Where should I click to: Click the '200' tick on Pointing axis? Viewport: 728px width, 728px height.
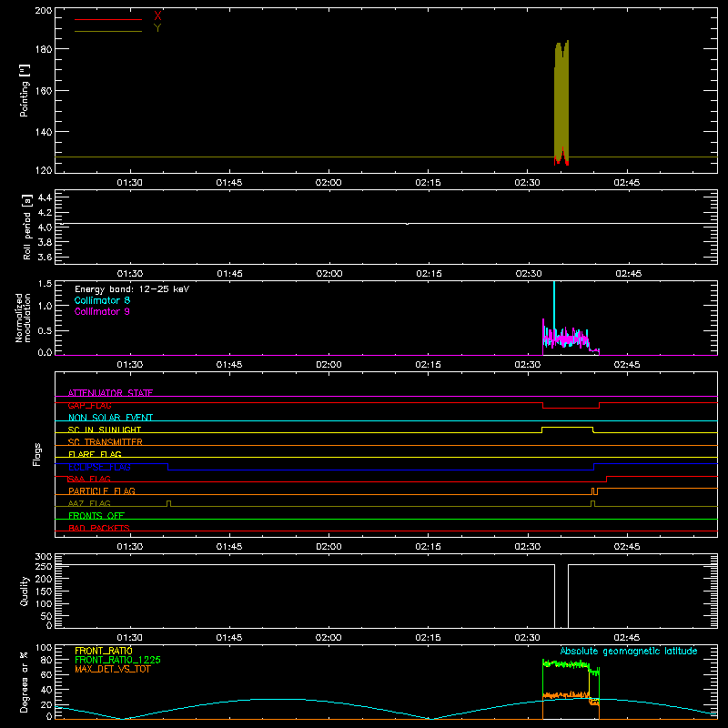tap(44, 10)
